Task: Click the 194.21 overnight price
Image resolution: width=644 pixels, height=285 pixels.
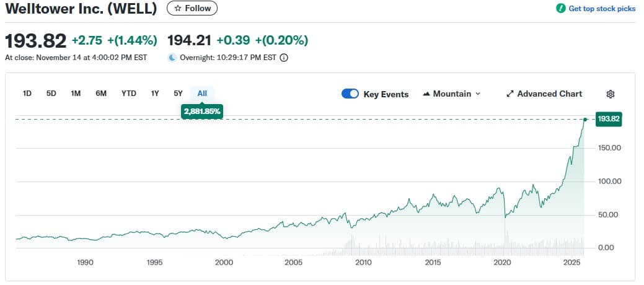Action: 189,40
